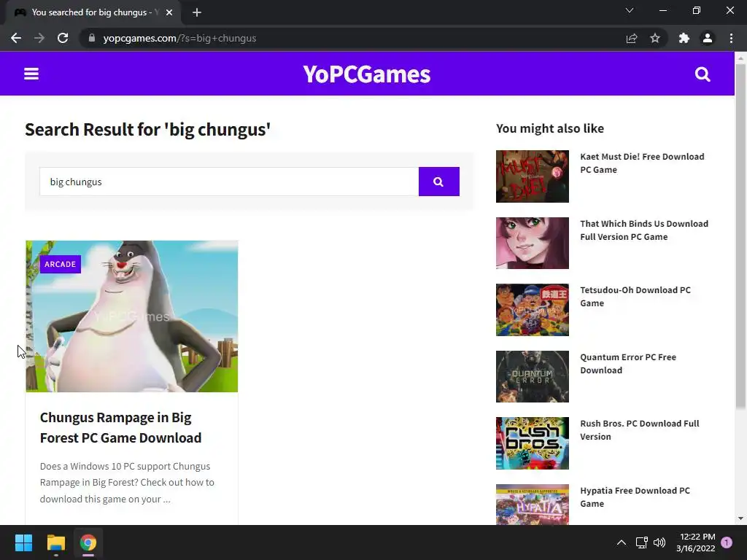Viewport: 747px width, 560px height.
Task: Open the Extensions puzzle icon
Action: 684,38
